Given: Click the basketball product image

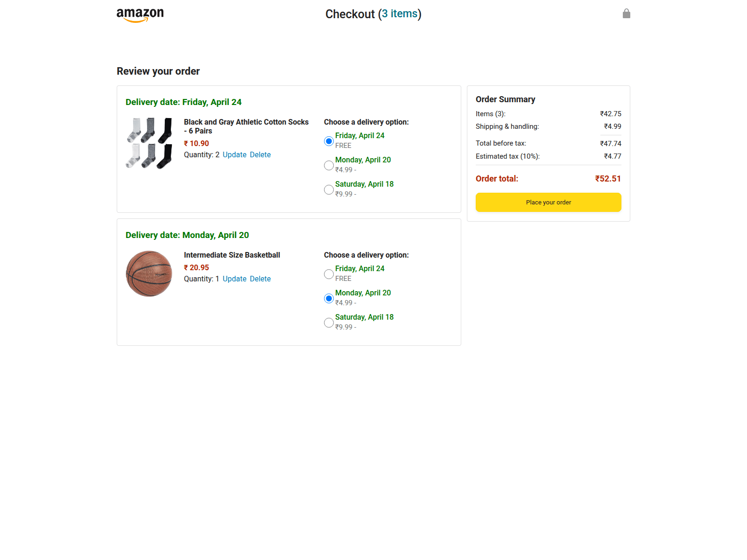Looking at the screenshot, I should [x=149, y=273].
